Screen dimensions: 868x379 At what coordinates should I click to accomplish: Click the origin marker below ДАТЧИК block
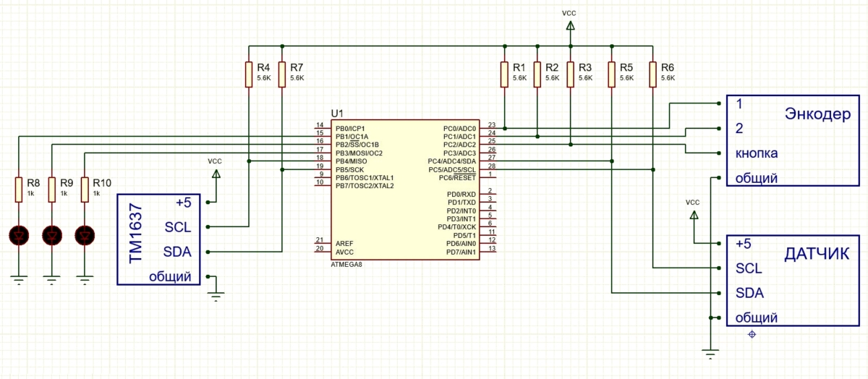pyautogui.click(x=752, y=334)
